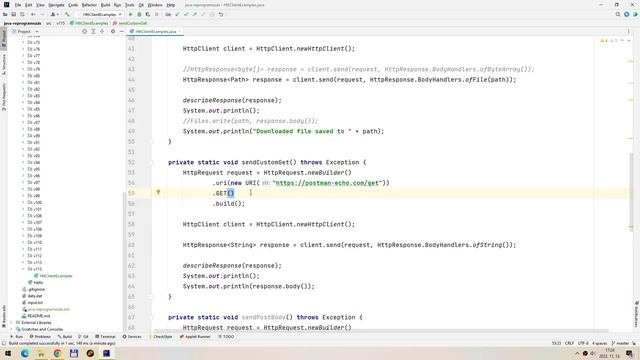Open the Terminal tool window
640x360 pixels.
pyautogui.click(x=105, y=337)
